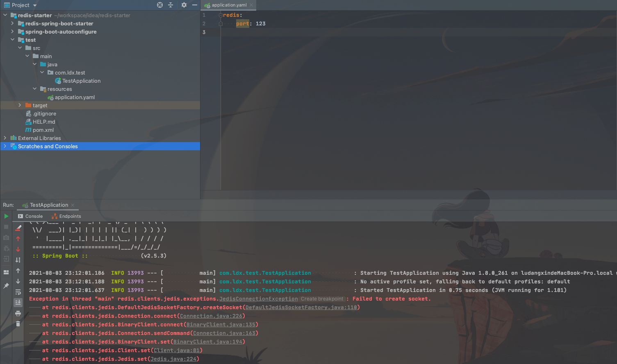Click the gray scroll down arrow in console
The image size is (617, 364).
click(x=18, y=281)
